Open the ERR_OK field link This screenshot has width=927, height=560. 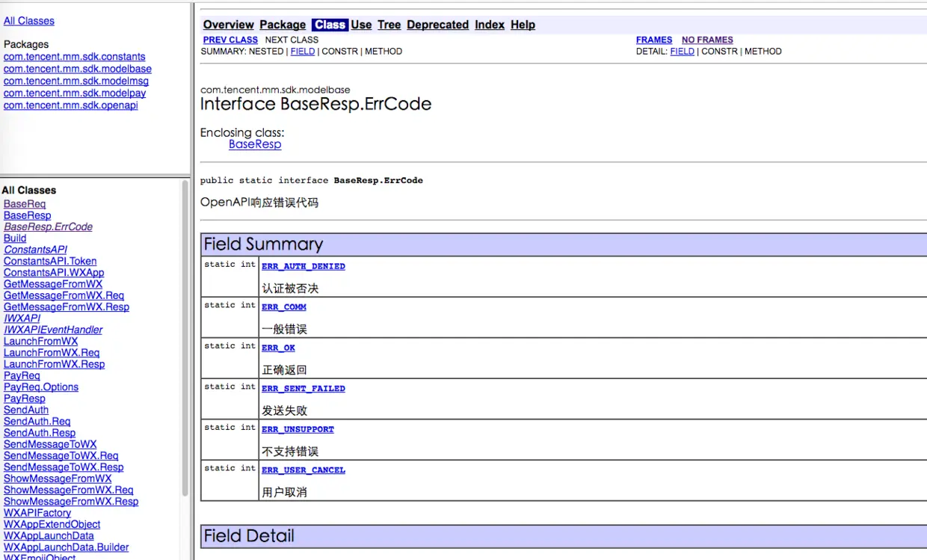point(278,348)
